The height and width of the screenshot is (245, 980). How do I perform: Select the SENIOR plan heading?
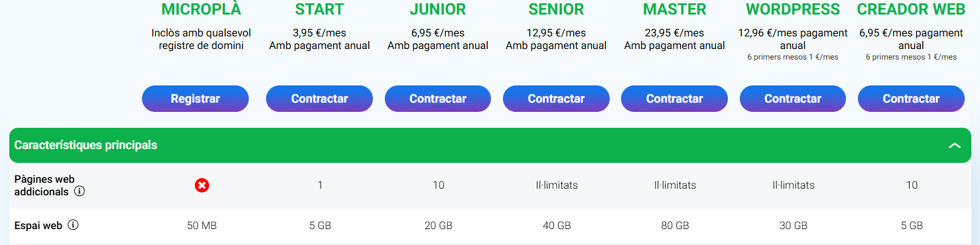(556, 9)
